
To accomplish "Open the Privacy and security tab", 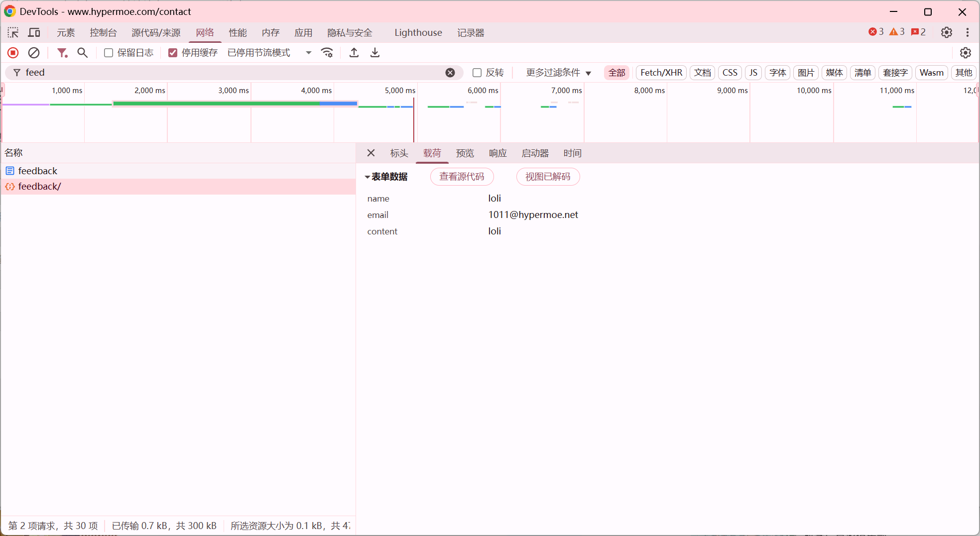I will click(350, 33).
